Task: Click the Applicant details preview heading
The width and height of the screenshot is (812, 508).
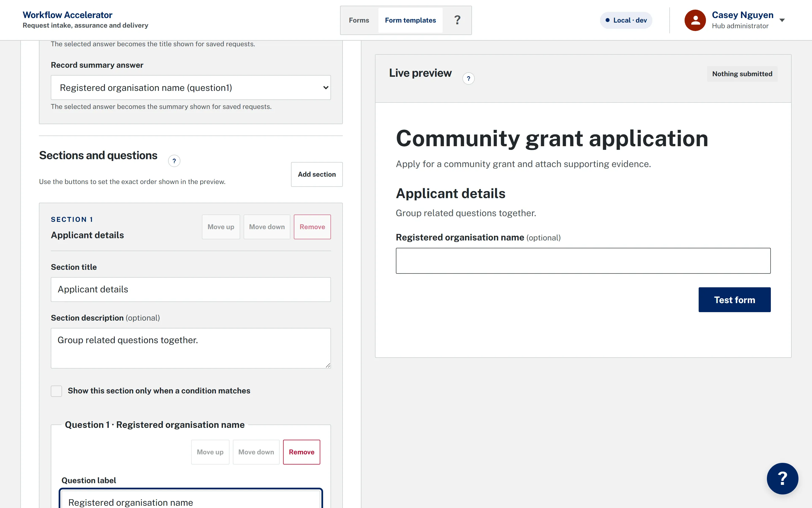Action: coord(450,194)
